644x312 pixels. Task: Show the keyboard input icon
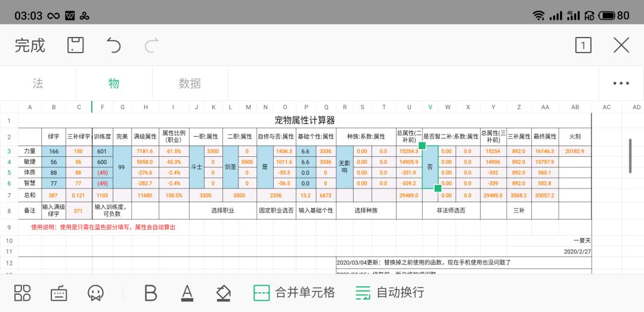58,294
